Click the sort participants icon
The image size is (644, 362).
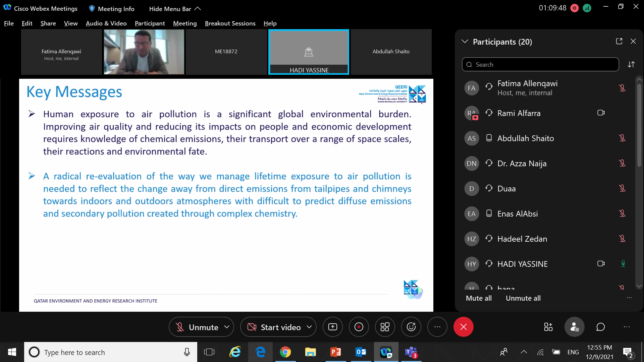tap(631, 64)
